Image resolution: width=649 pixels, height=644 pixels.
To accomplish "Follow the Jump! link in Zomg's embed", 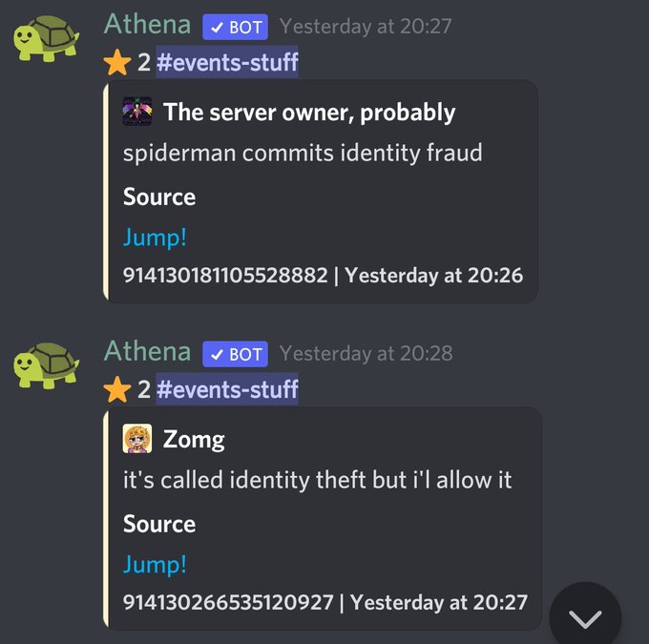I will click(155, 565).
